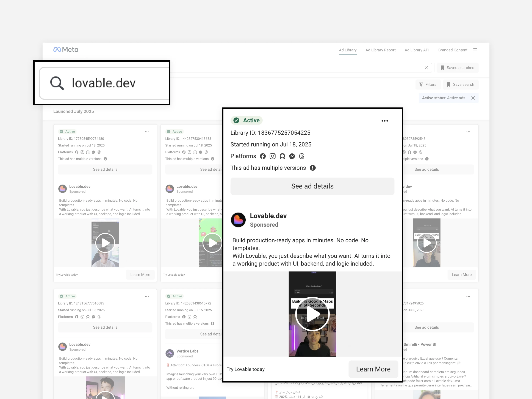Play the Building Google Maps video
The image size is (532, 399).
[312, 314]
